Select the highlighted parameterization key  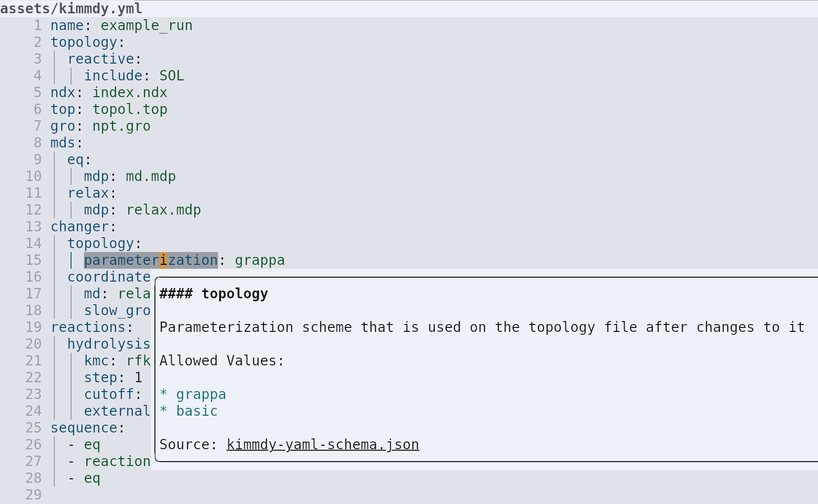pos(150,260)
